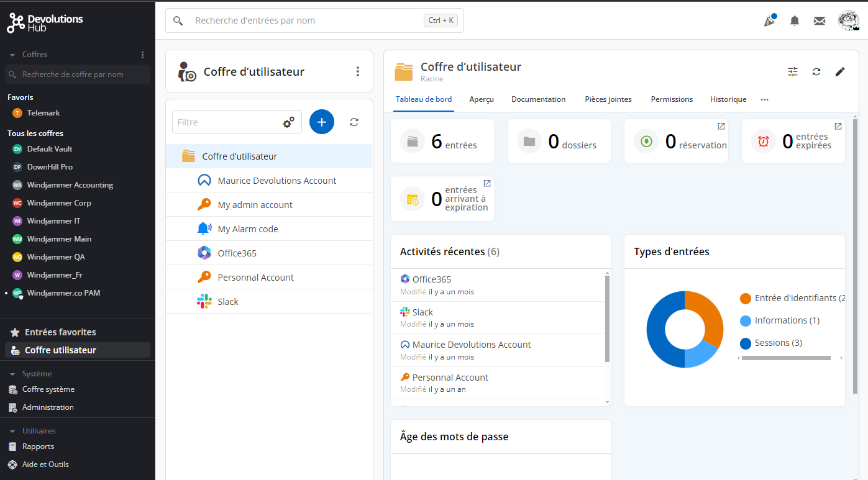Open the notifications bell

[795, 20]
